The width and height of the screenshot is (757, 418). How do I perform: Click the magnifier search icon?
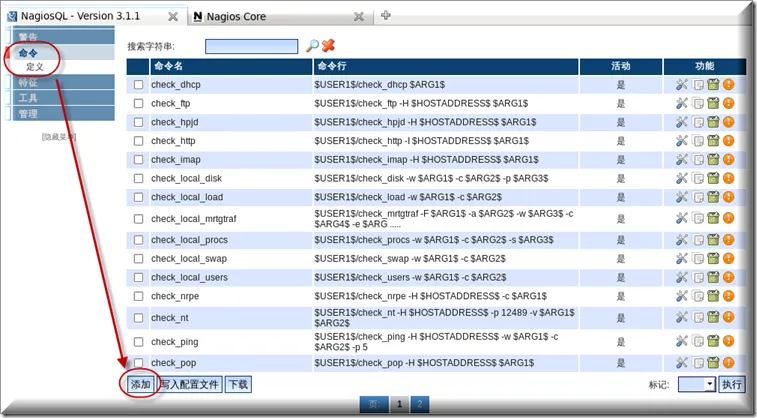312,46
